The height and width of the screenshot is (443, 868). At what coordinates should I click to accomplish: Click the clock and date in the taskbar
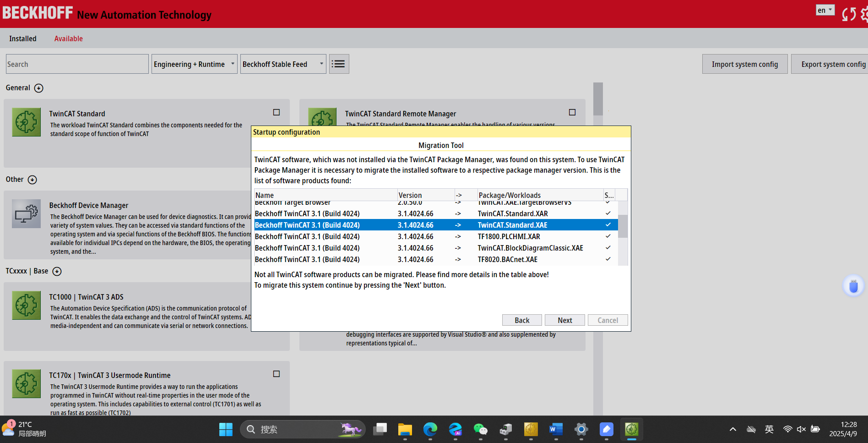[844, 429]
